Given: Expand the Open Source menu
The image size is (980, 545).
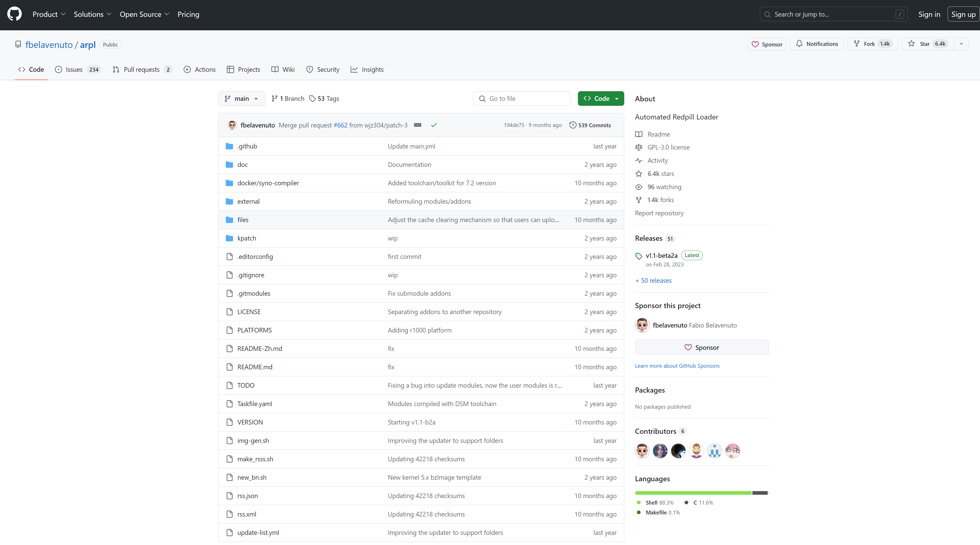Looking at the screenshot, I should [144, 14].
